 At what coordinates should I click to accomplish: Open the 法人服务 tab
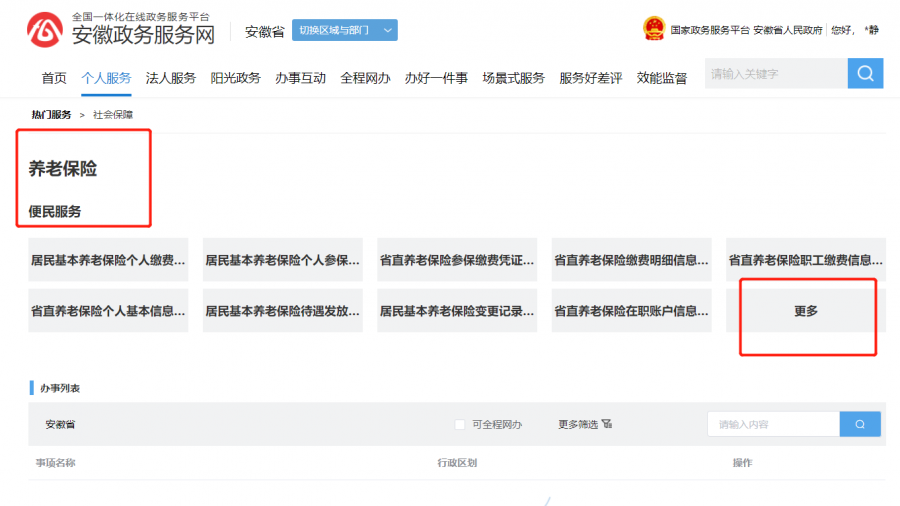pyautogui.click(x=170, y=78)
